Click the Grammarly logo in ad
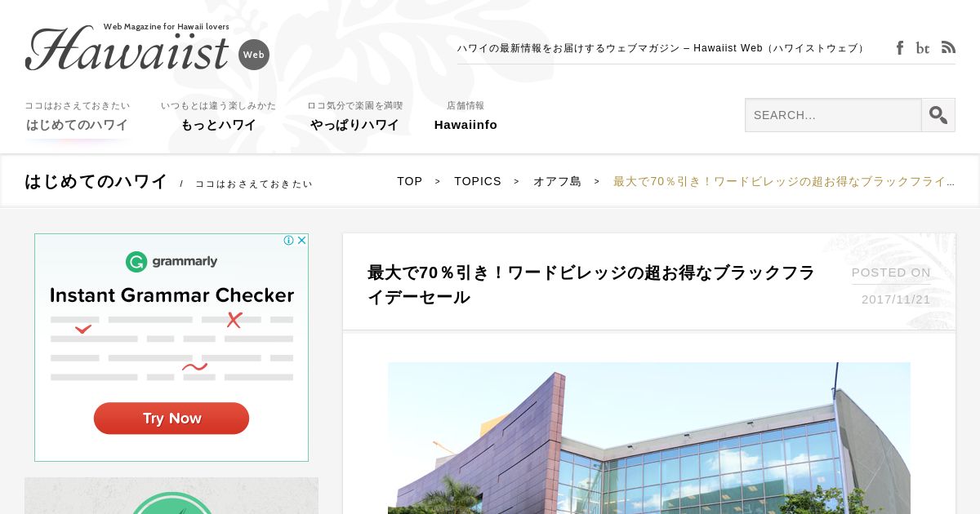 pyautogui.click(x=171, y=261)
